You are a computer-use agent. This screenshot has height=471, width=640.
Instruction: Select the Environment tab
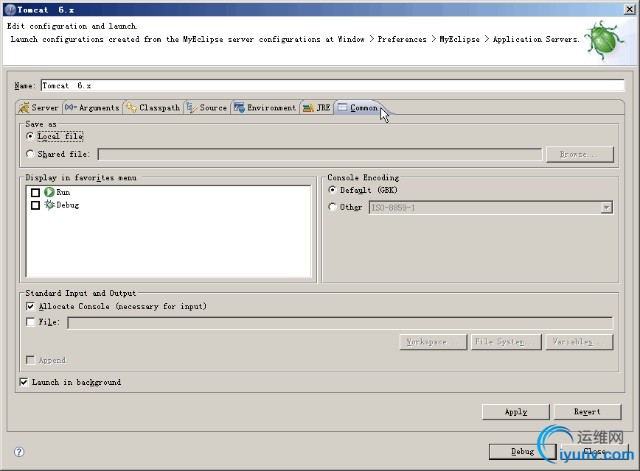[265, 108]
